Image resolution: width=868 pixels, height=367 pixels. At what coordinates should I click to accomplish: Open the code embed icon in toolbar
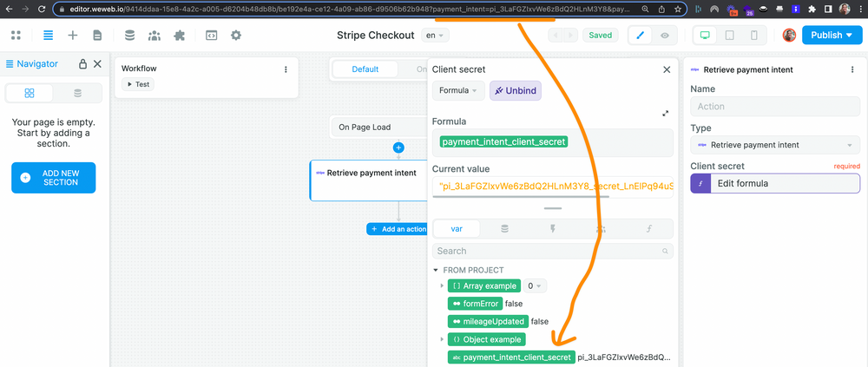coord(211,36)
